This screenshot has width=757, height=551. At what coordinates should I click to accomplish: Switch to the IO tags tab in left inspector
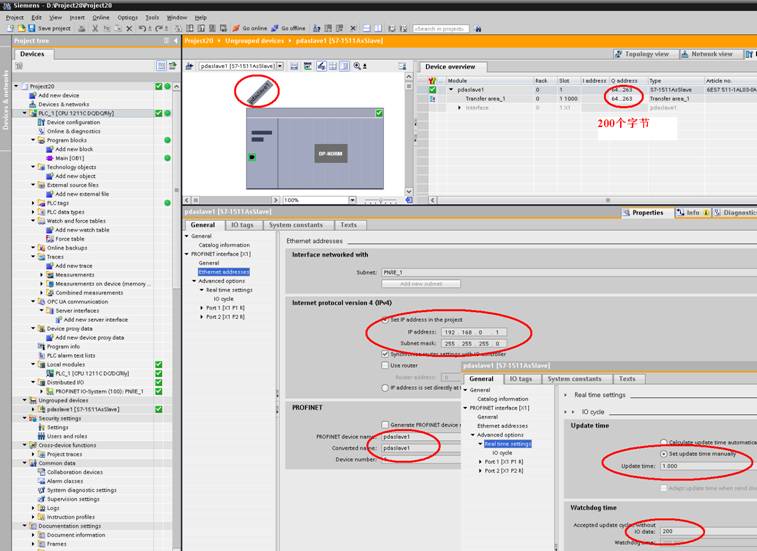point(242,225)
